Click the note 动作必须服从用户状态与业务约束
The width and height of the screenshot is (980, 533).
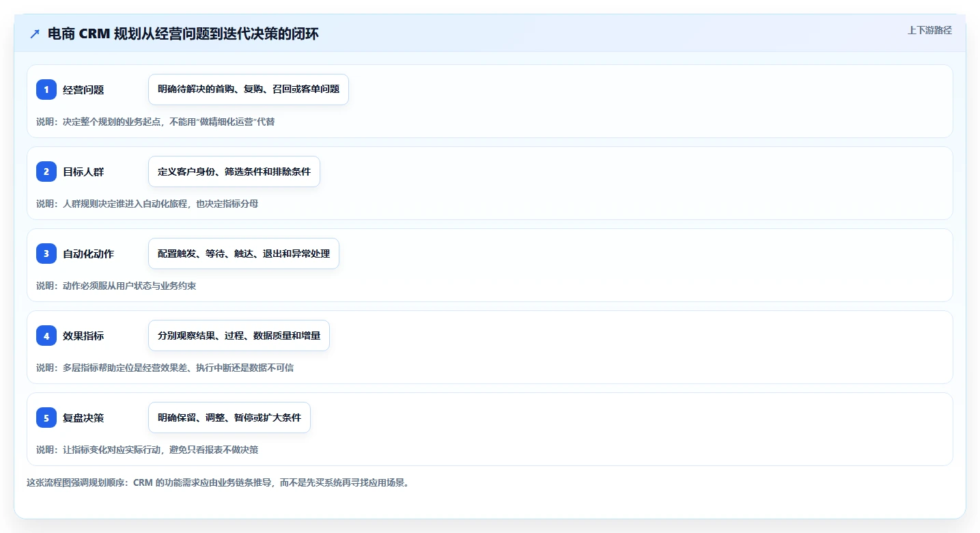pyautogui.click(x=129, y=286)
